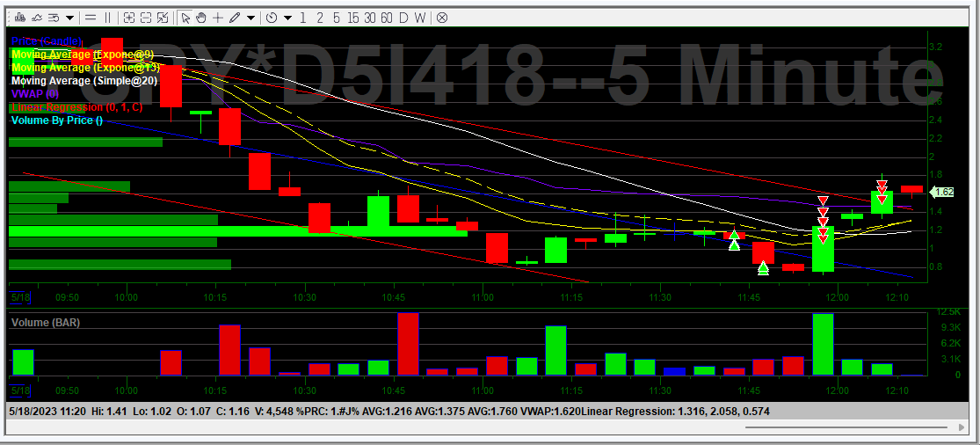Click the 5/18/2023 11:20 status bar timestamp
This screenshot has width=980, height=445.
coord(47,412)
